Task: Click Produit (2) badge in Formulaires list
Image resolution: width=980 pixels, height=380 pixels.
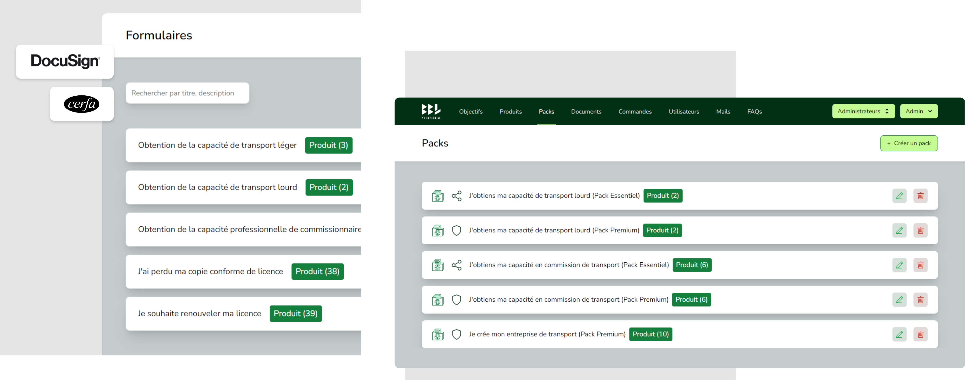Action: [329, 187]
